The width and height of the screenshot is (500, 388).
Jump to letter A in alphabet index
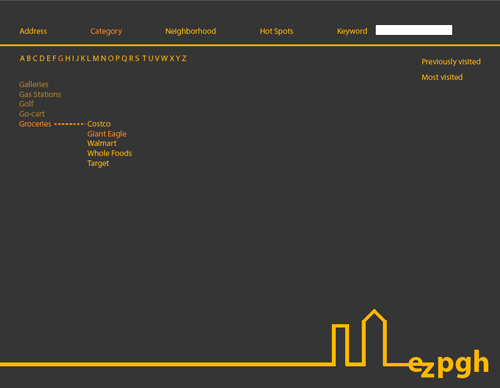click(22, 59)
